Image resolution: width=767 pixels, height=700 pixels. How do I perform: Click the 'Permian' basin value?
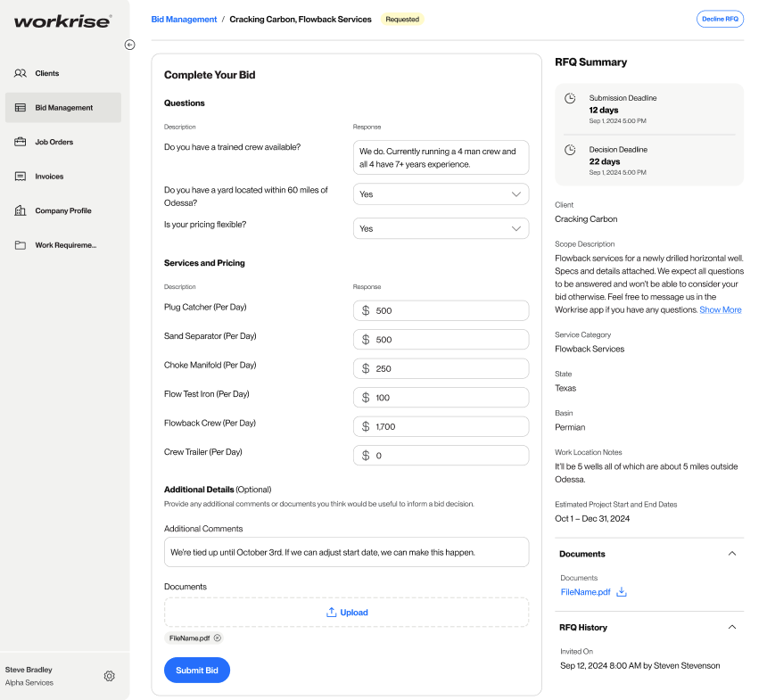click(x=569, y=427)
